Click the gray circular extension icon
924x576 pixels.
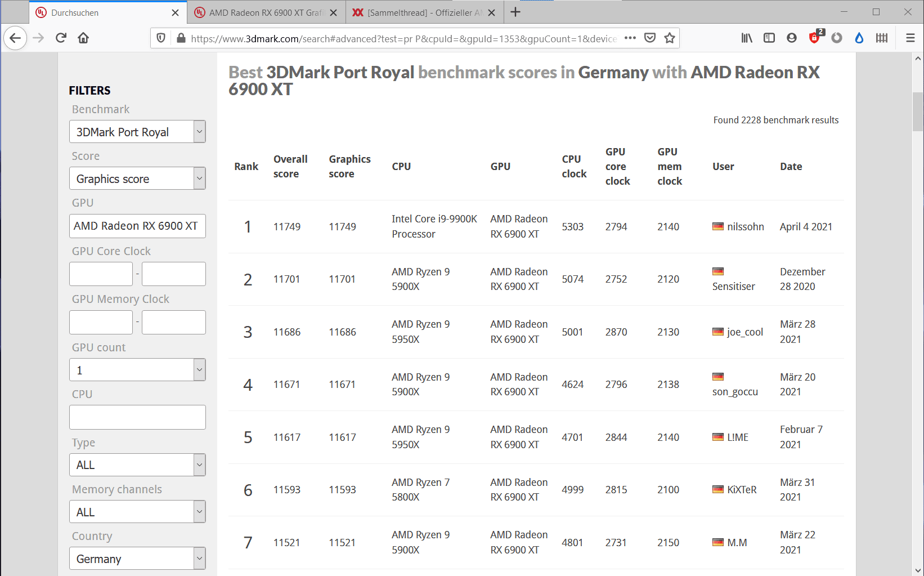click(x=837, y=38)
